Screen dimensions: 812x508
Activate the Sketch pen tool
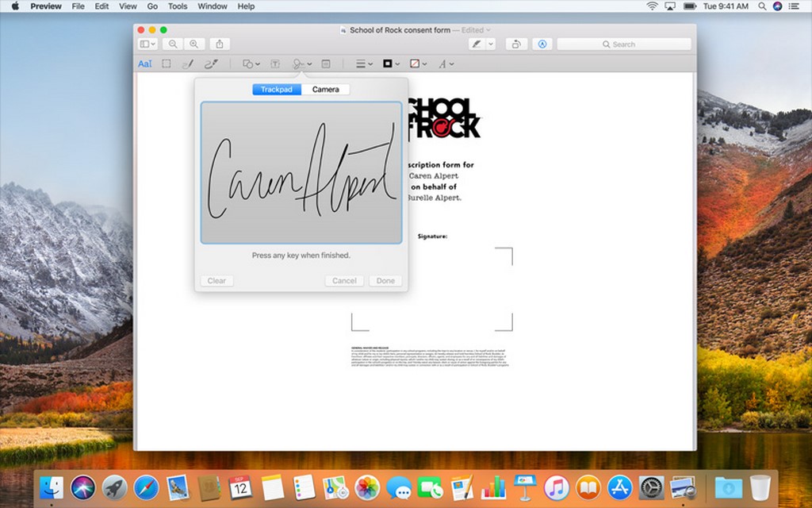pos(188,63)
